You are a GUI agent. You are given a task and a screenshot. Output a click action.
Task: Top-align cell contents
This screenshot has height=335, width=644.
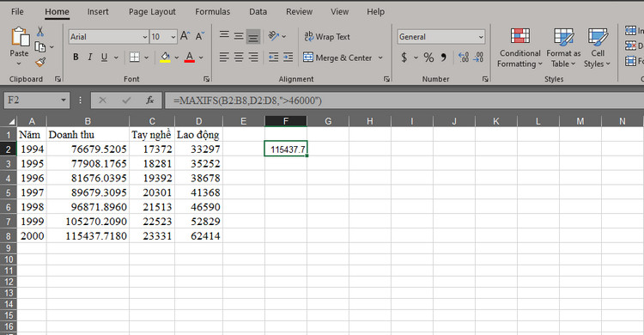tap(224, 35)
